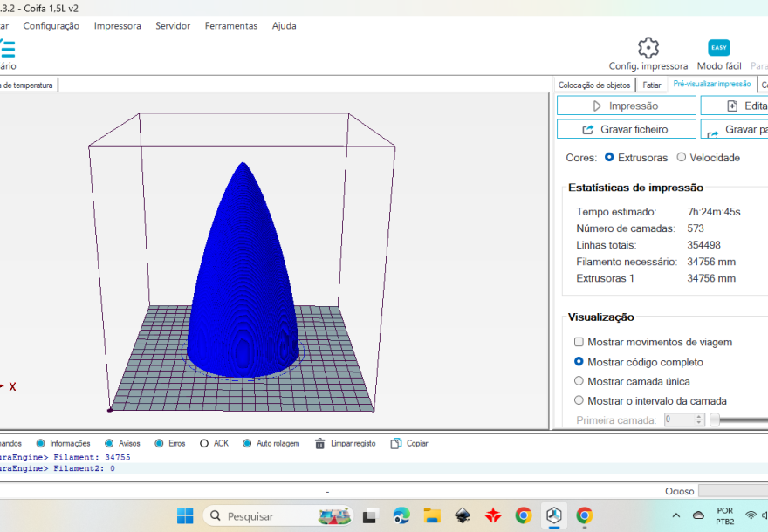The image size is (768, 532).
Task: Open File Explorer from taskbar
Action: pos(432,515)
